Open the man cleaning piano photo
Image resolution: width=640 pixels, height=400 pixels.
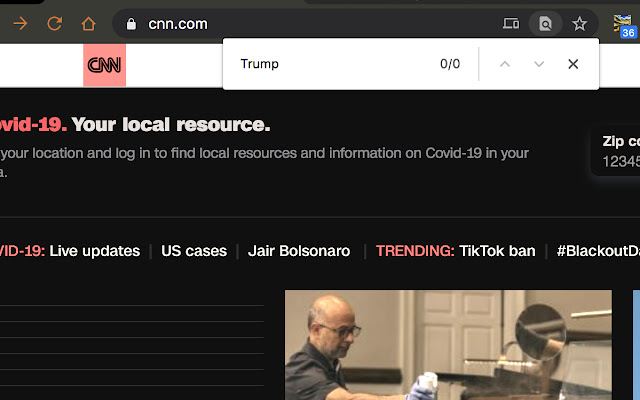tap(448, 345)
